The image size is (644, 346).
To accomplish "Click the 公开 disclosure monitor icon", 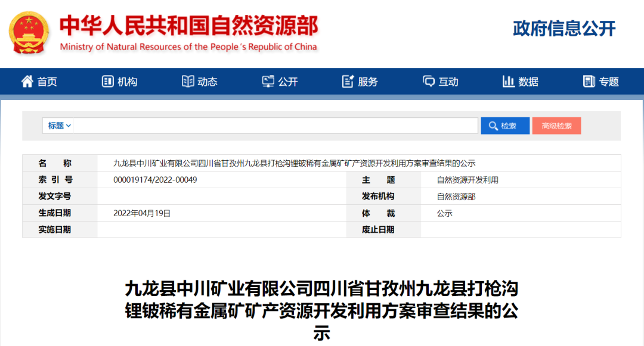I will point(268,82).
